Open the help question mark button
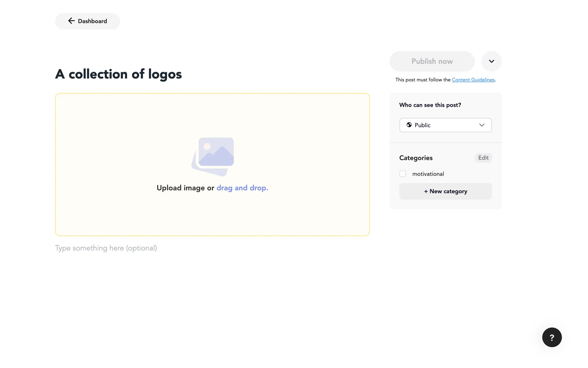The height and width of the screenshot is (368, 588). (x=552, y=337)
